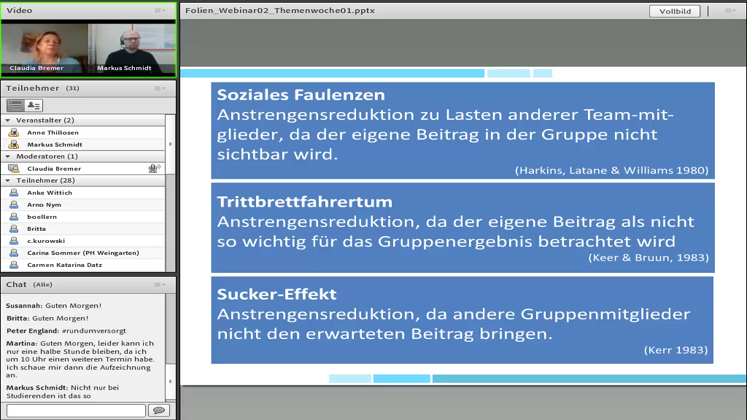747x420 pixels.
Task: Open the Chat pod options menu
Action: pos(160,284)
